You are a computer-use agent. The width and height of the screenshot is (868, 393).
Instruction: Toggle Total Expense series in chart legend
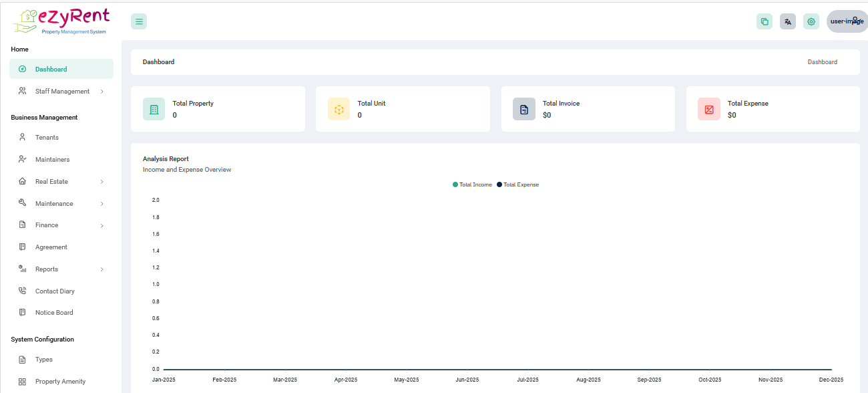517,184
